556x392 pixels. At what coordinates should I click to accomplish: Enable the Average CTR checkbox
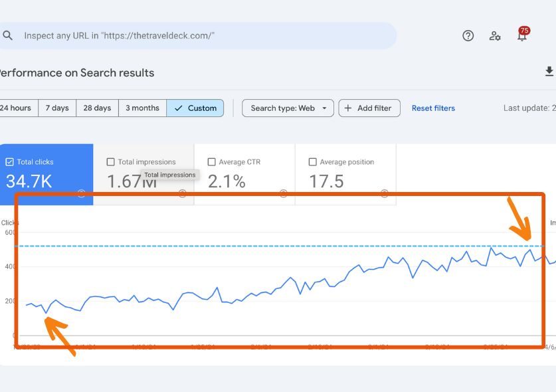tap(211, 162)
